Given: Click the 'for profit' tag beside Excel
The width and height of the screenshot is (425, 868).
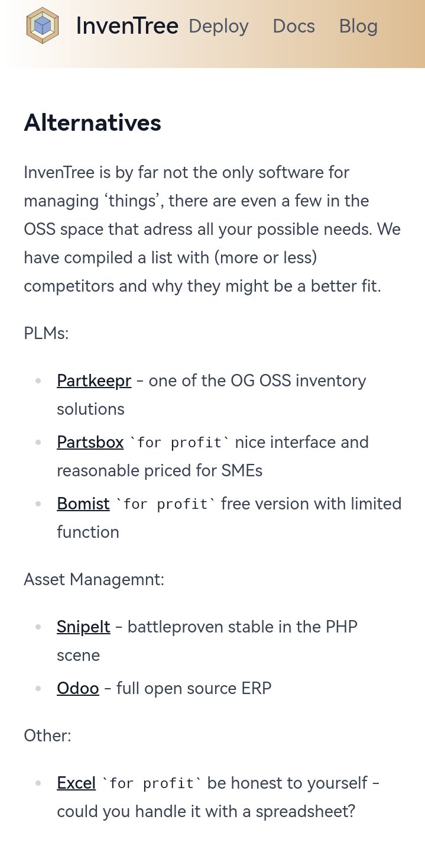Looking at the screenshot, I should coord(152,783).
